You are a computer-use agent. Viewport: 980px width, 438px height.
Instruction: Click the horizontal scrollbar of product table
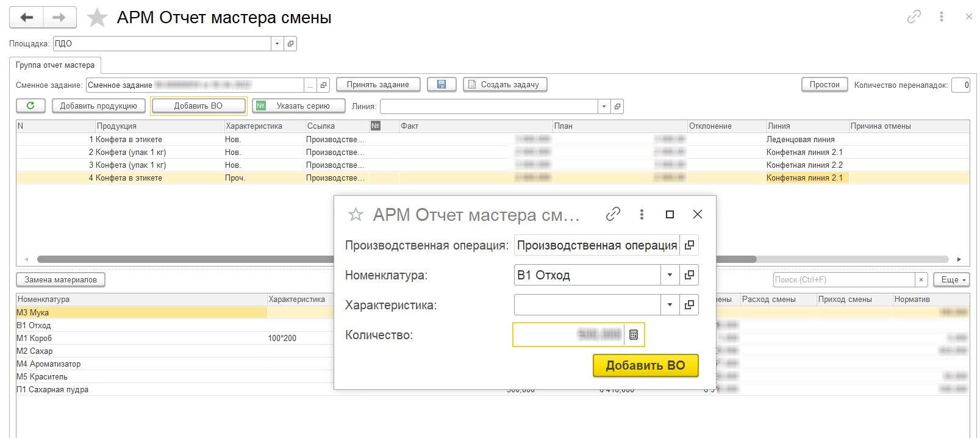coord(183,259)
